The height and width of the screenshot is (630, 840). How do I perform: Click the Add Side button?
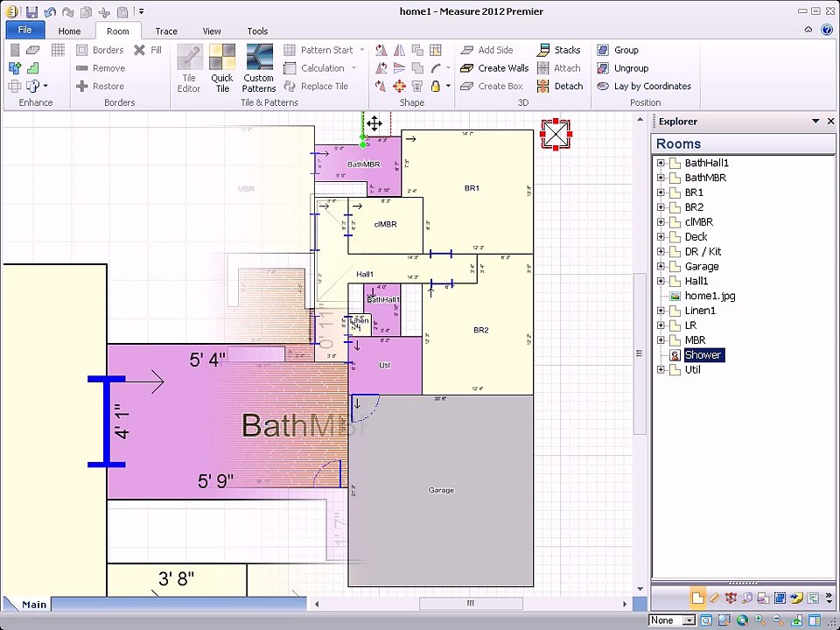pos(486,50)
